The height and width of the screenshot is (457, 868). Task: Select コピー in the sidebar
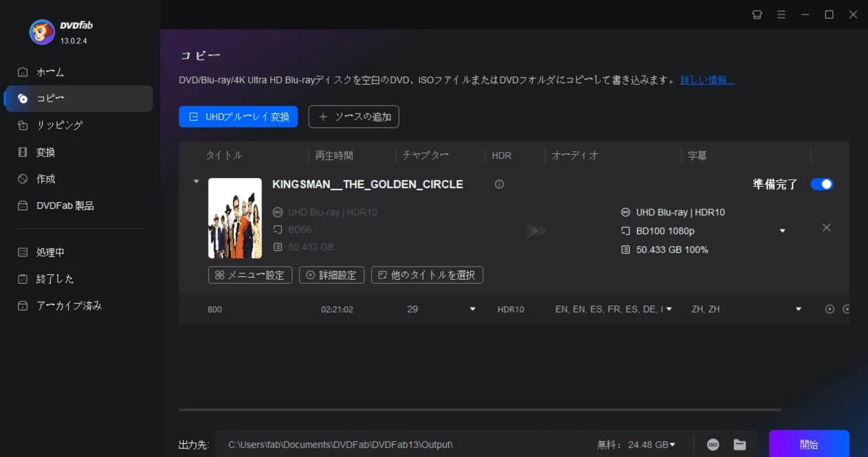click(78, 98)
